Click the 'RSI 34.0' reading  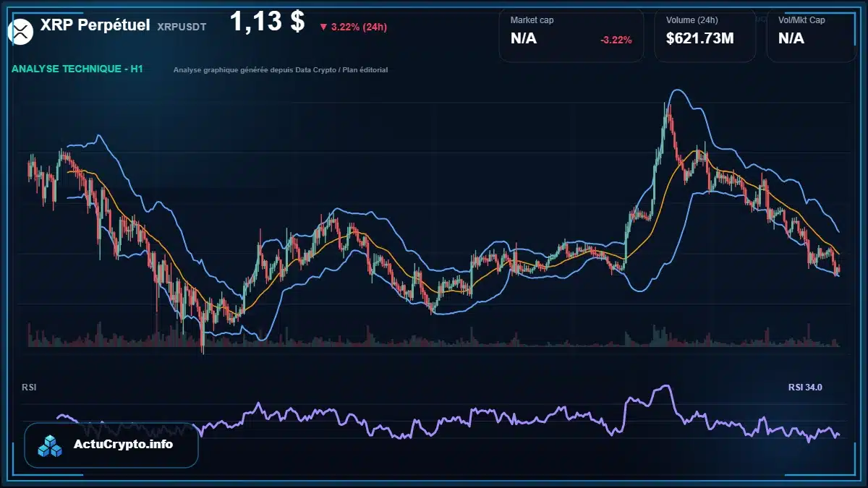pyautogui.click(x=805, y=388)
